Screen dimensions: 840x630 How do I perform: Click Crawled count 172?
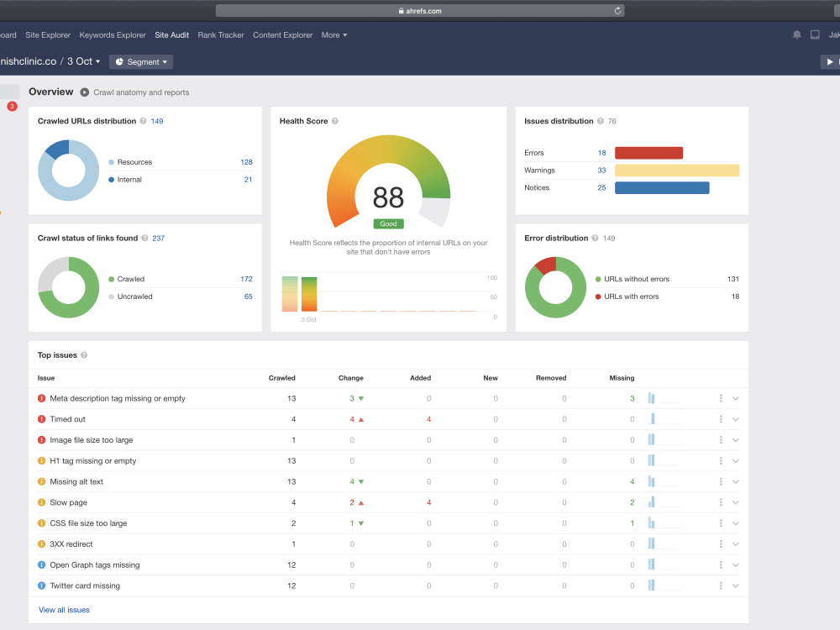click(246, 279)
